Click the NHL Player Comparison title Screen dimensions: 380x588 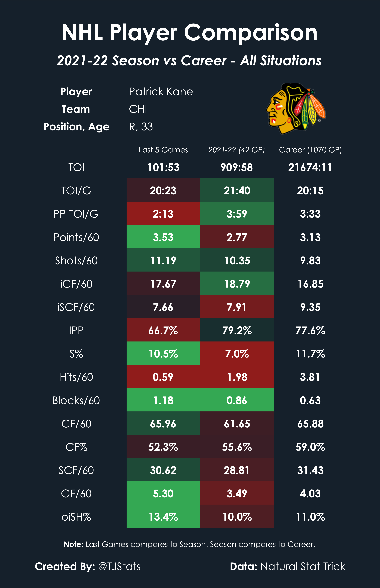[190, 33]
